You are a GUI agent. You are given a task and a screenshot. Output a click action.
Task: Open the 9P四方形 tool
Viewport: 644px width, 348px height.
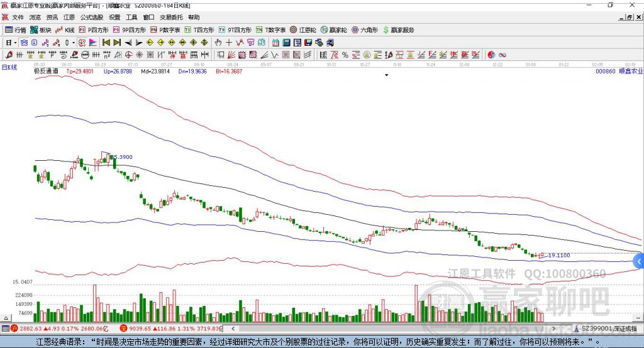click(130, 30)
